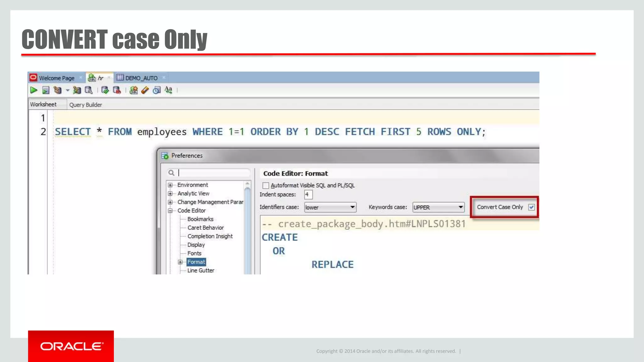
Task: Open the Identifiers case dropdown
Action: click(330, 207)
